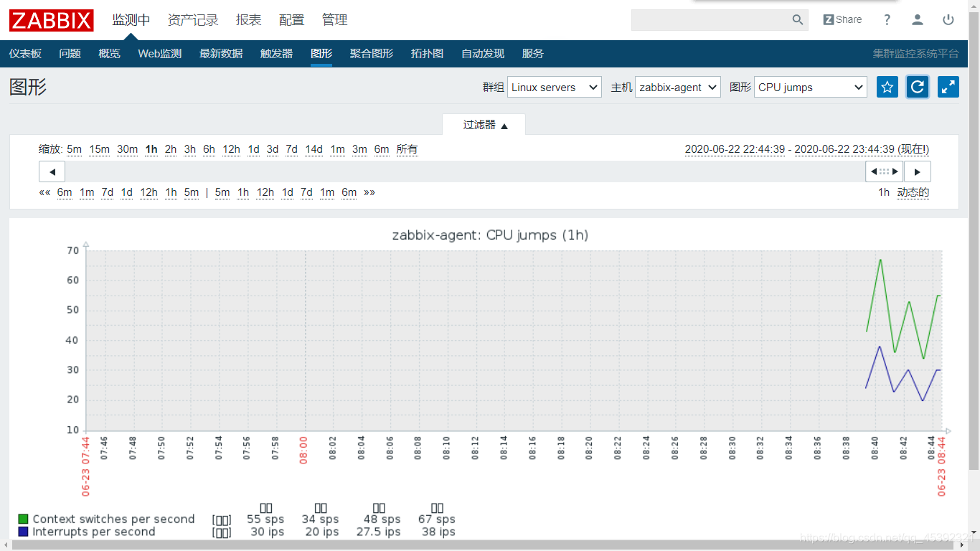The height and width of the screenshot is (551, 980).
Task: Click the double right arrows »» link
Action: [x=369, y=192]
